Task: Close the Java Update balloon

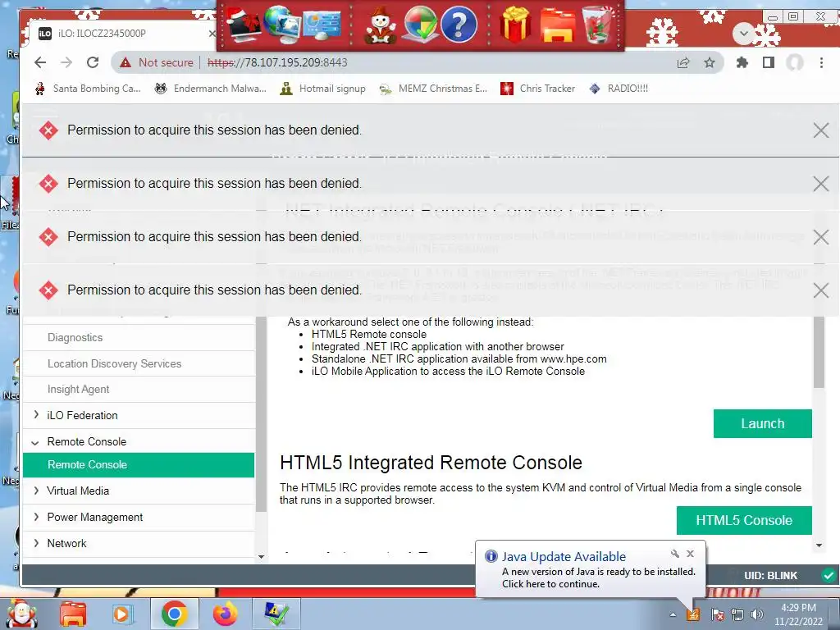Action: point(691,554)
